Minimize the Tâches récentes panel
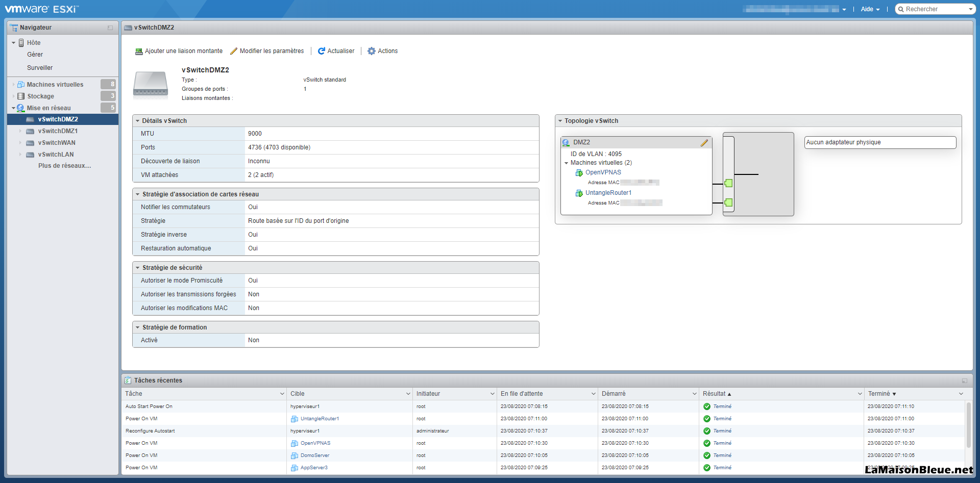The image size is (980, 483). (965, 380)
